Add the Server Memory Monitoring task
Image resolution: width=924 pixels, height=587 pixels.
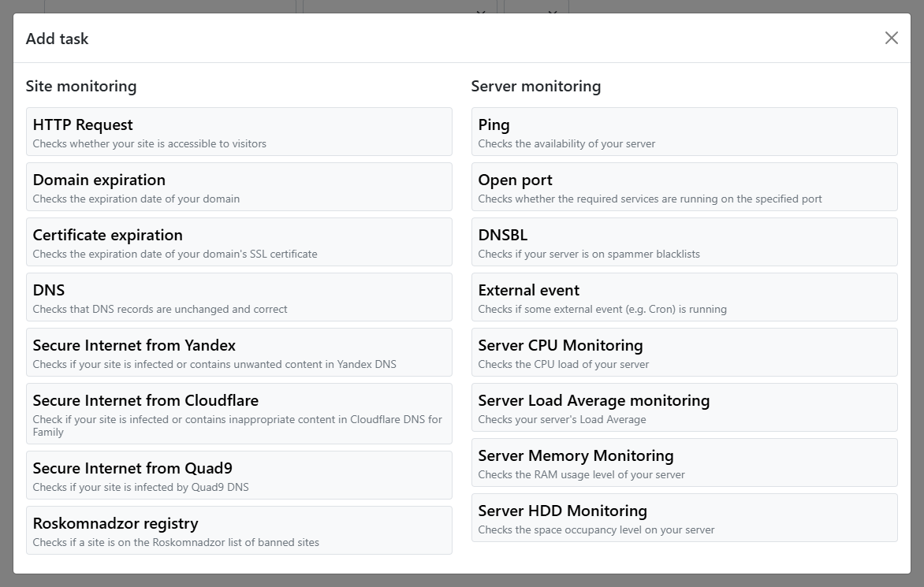click(x=684, y=463)
